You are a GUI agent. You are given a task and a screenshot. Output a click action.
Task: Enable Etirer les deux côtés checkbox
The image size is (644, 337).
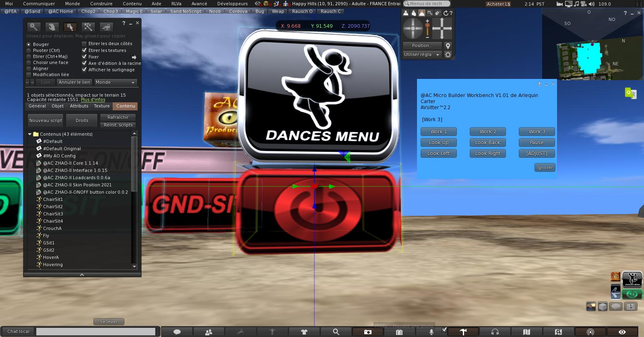[84, 43]
